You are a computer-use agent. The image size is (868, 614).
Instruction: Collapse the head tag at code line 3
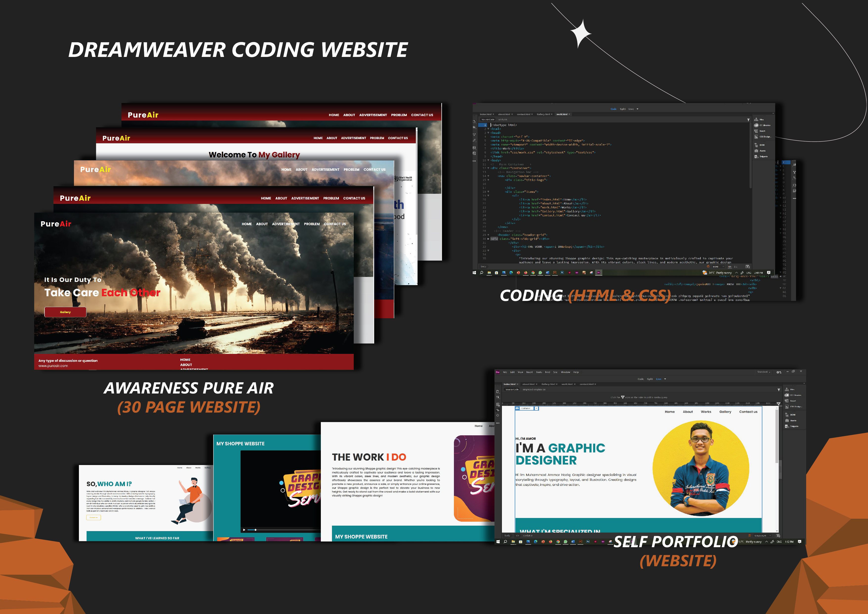pyautogui.click(x=488, y=133)
